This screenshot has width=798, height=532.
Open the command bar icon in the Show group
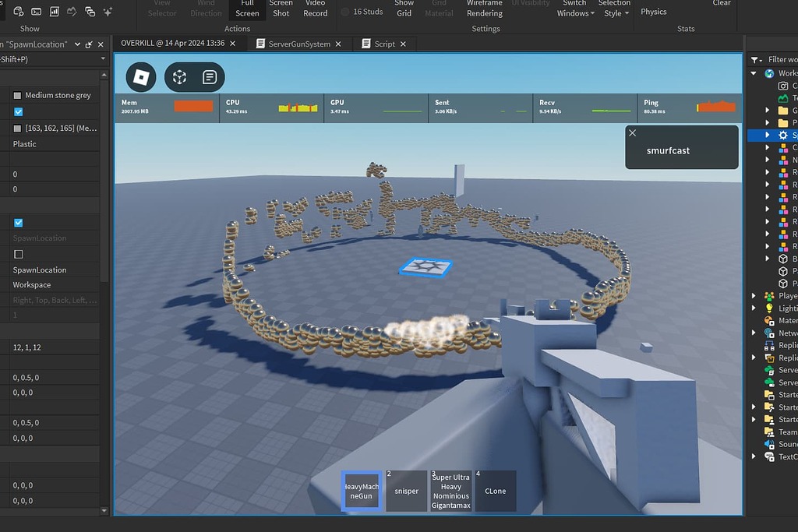coord(36,12)
